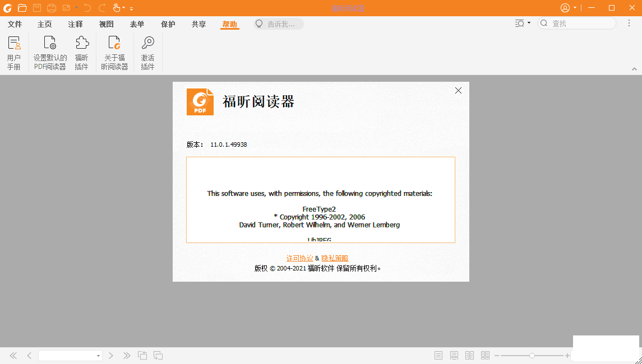The image size is (642, 364).
Task: Click the zoom out minus button
Action: click(x=497, y=356)
